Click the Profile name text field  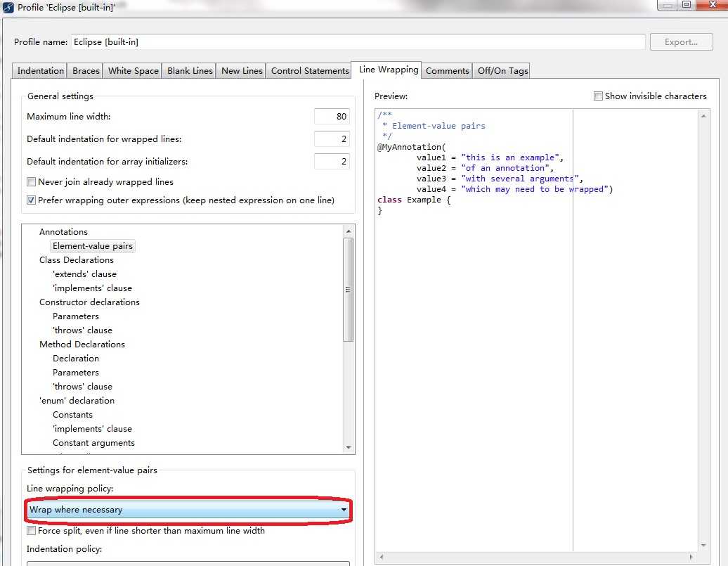358,41
